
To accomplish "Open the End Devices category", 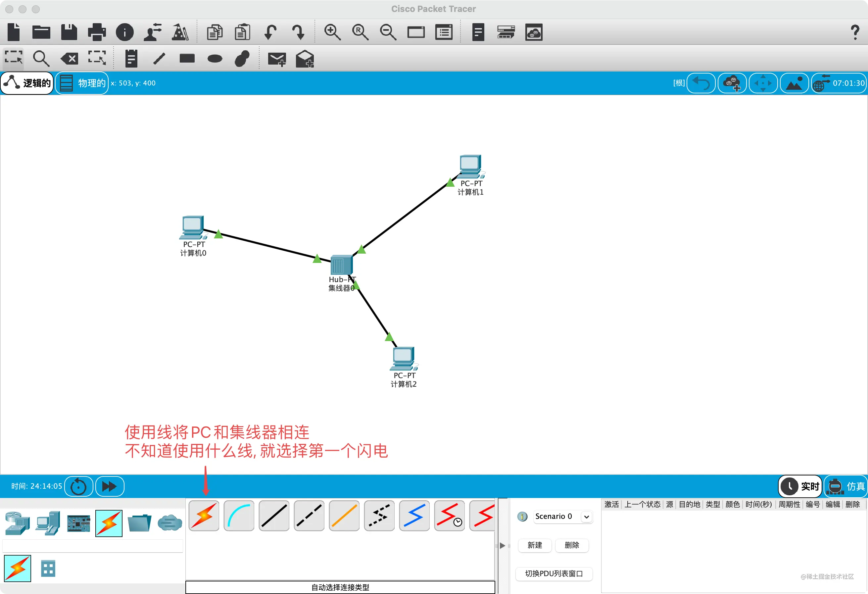I will pos(48,523).
